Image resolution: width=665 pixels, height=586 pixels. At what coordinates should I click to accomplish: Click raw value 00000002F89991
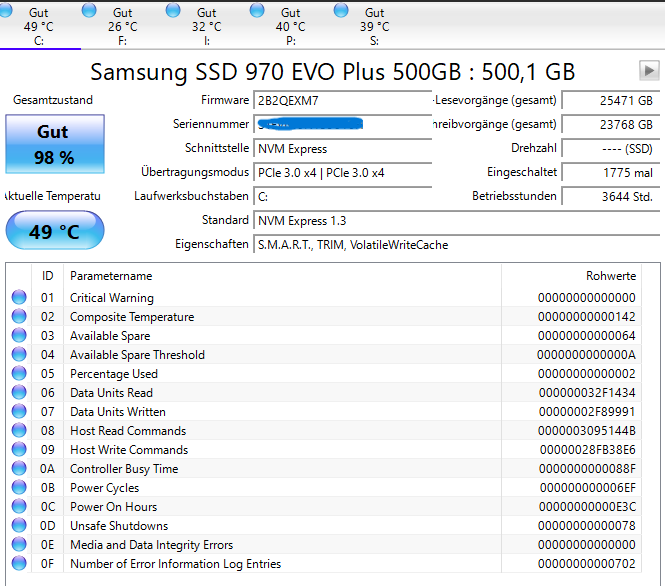point(587,412)
